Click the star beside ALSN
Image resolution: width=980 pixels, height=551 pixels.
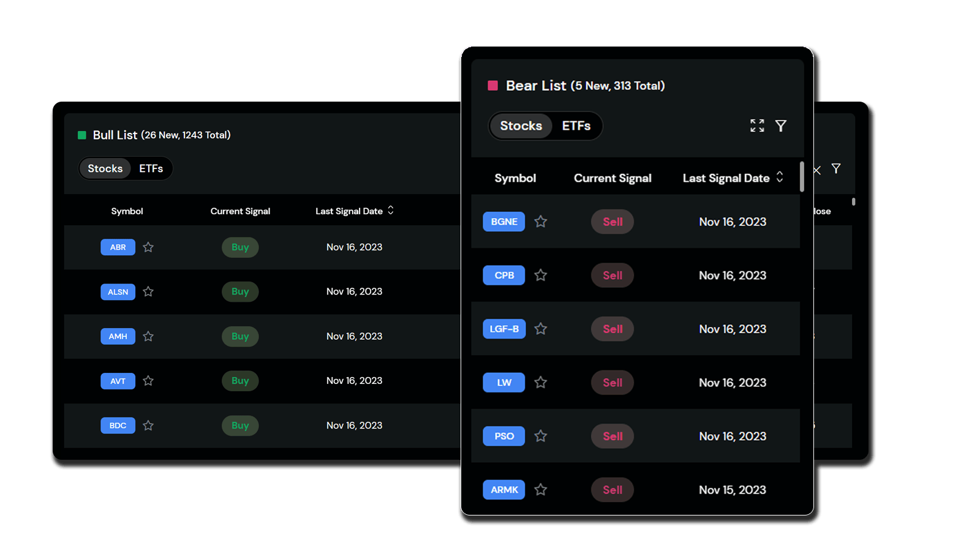148,291
